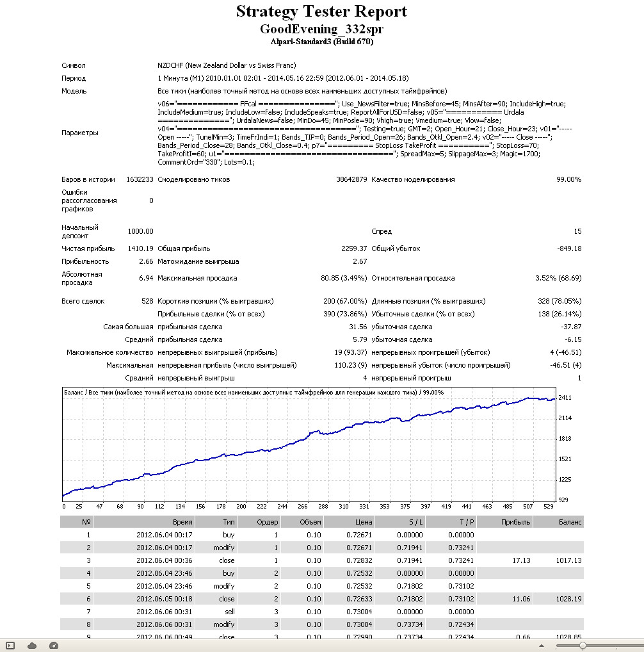This screenshot has width=644, height=652.
Task: Click largest loss trade value -37.87
Action: coord(571,327)
